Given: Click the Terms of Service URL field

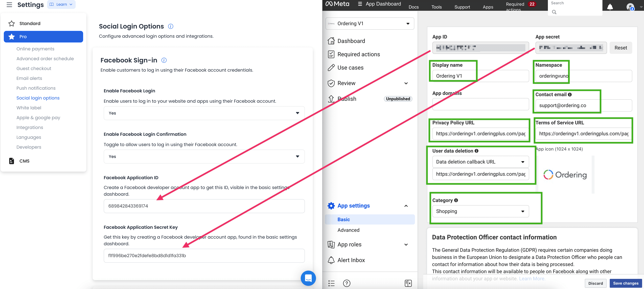Looking at the screenshot, I should 584,134.
